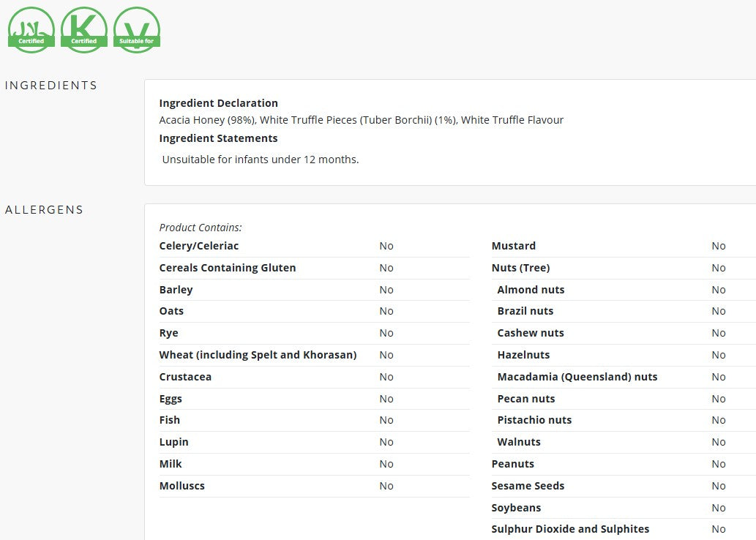This screenshot has height=540, width=756.
Task: Click the 'No' value for Peanuts
Action: click(x=719, y=464)
